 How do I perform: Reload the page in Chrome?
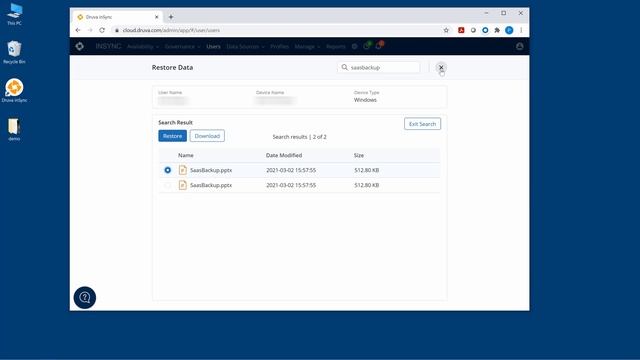click(x=102, y=30)
